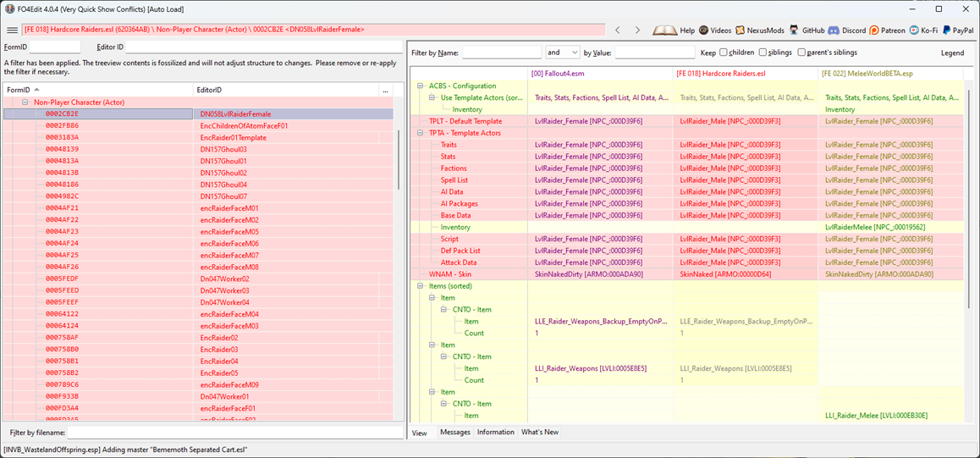Sort by EditorID column header
This screenshot has width=980, height=458.
(x=286, y=91)
